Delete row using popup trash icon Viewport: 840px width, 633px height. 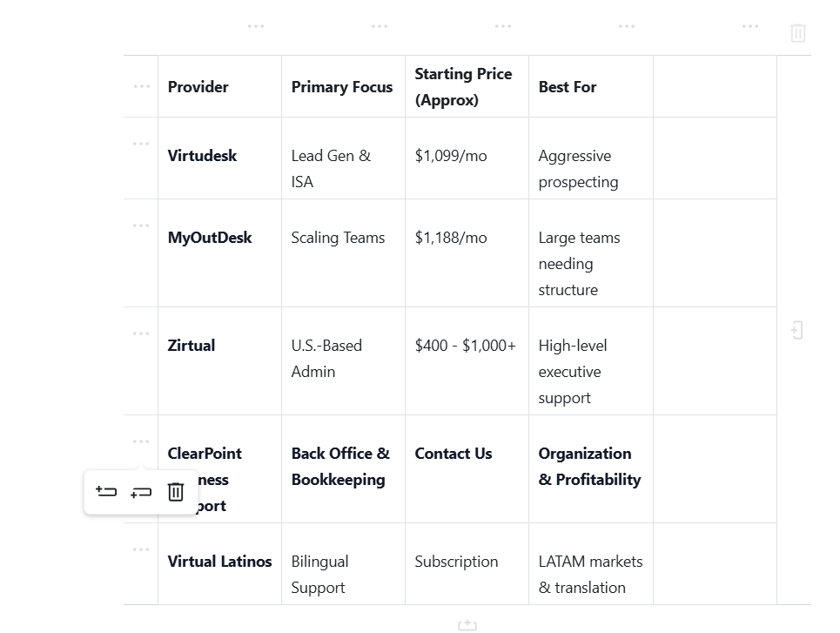coord(176,491)
